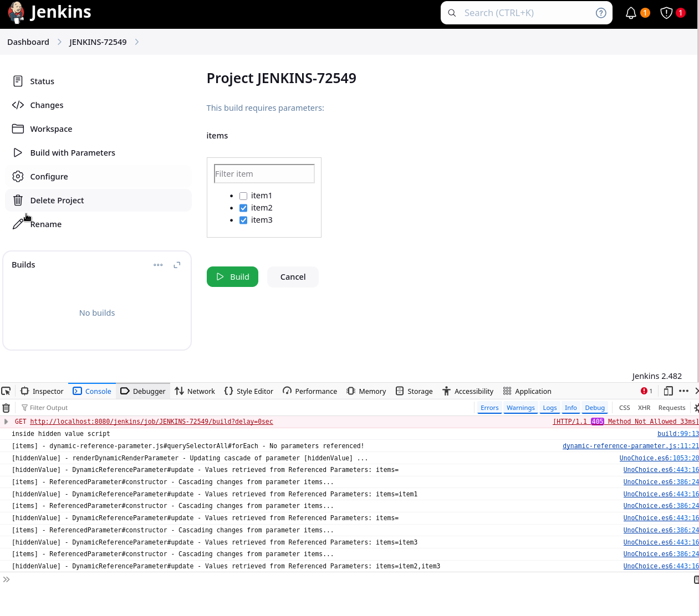Screen dimensions: 699x616
Task: Uncheck the item2 checkbox
Action: pos(243,208)
